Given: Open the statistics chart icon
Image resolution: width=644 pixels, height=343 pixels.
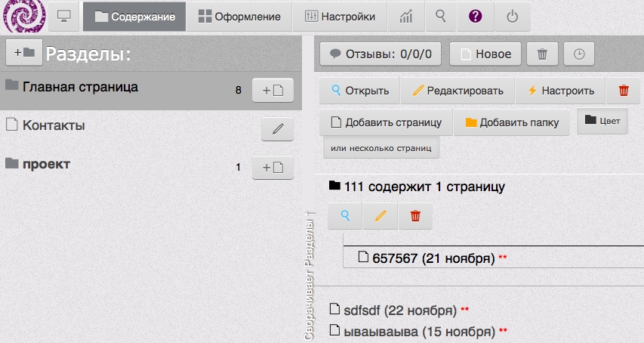Looking at the screenshot, I should click(406, 16).
